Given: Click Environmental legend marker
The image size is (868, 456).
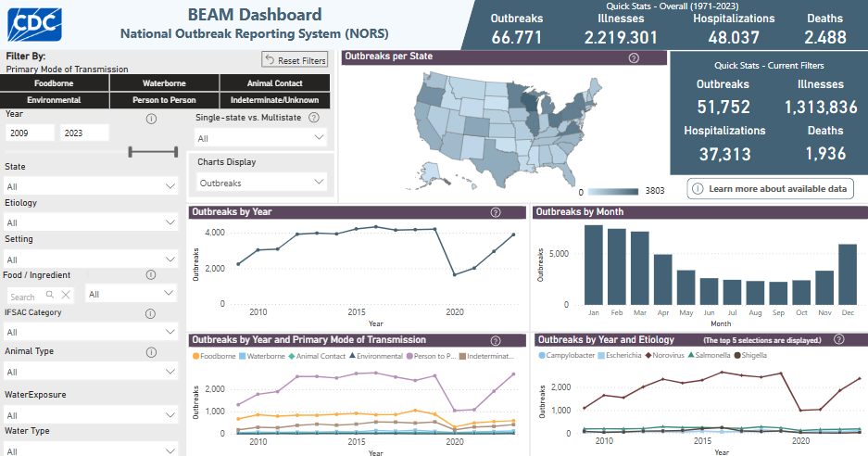Looking at the screenshot, I should (352, 356).
